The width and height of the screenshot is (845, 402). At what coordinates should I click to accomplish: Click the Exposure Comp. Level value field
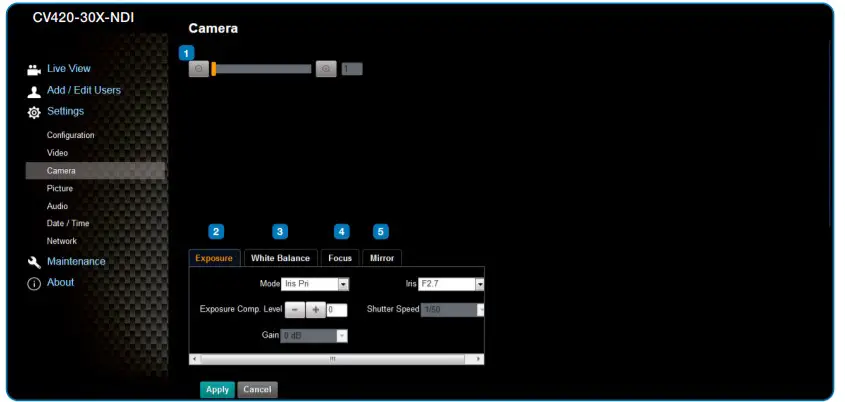pos(337,310)
